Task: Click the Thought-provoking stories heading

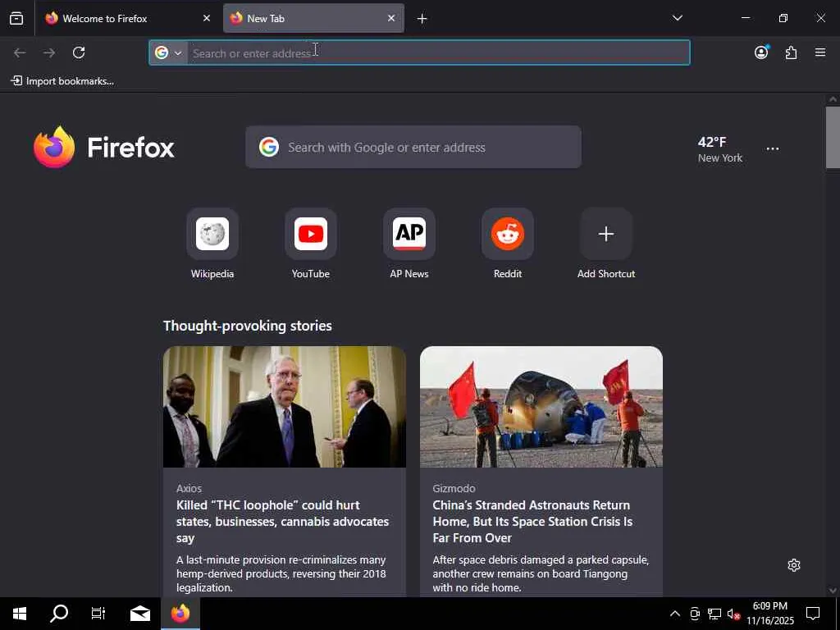Action: pos(248,326)
